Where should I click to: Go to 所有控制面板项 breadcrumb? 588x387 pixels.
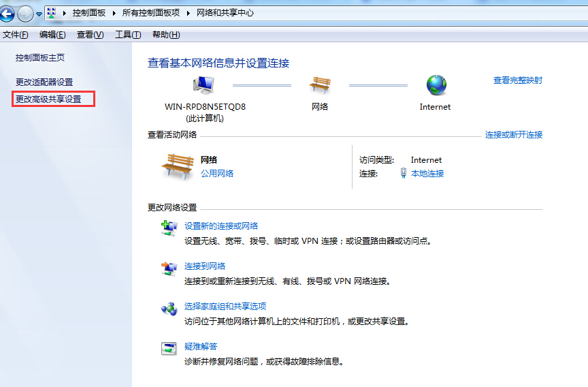(x=151, y=13)
